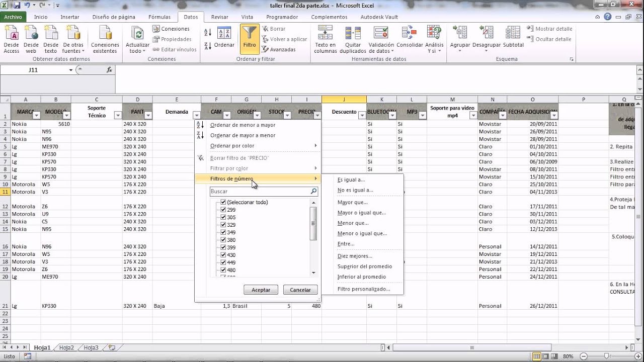Click sort A to Z ascending icon

(208, 33)
